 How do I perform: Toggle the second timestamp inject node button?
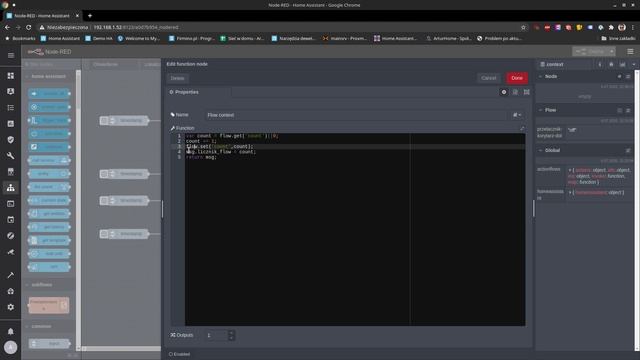tap(104, 174)
